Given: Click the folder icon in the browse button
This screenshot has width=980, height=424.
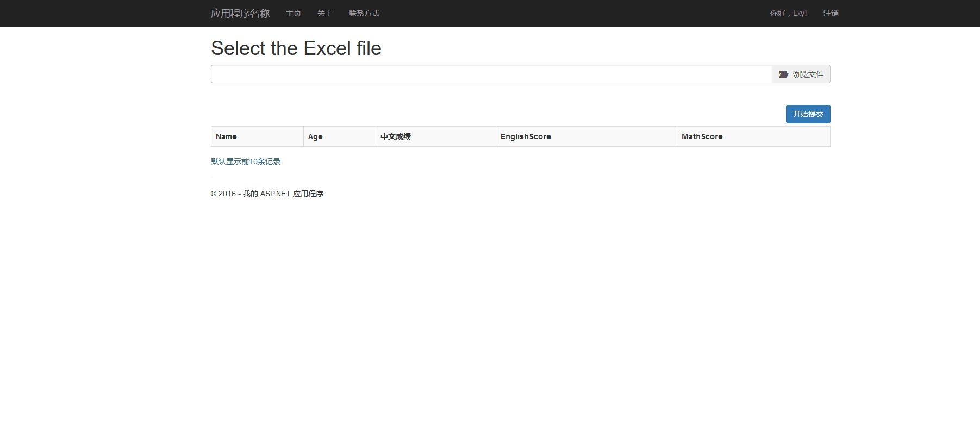Looking at the screenshot, I should 783,74.
